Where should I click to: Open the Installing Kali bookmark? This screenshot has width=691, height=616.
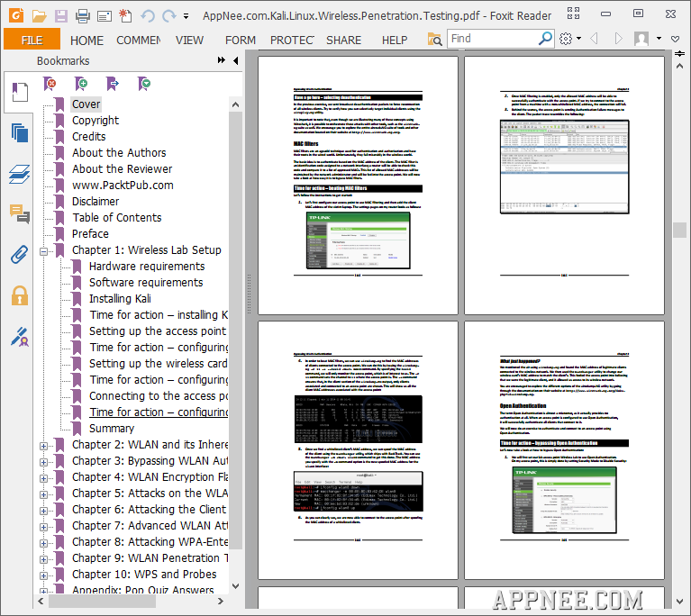point(120,299)
